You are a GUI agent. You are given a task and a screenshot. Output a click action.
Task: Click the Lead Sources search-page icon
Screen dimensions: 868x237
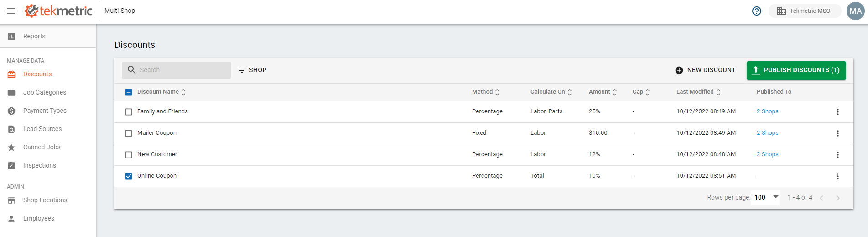(x=11, y=129)
